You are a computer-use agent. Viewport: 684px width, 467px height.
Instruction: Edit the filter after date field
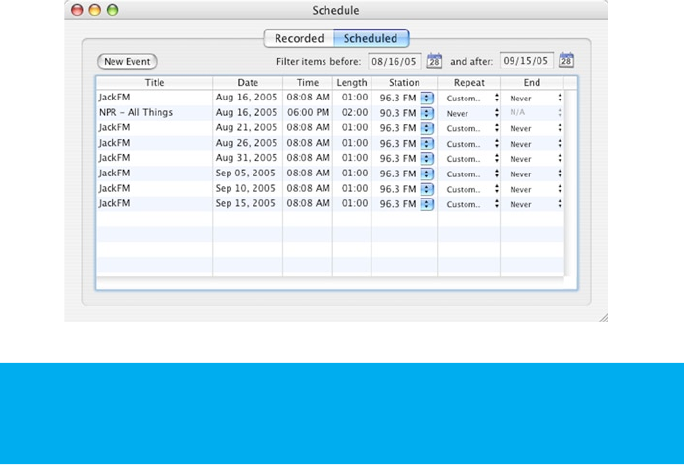pos(526,61)
